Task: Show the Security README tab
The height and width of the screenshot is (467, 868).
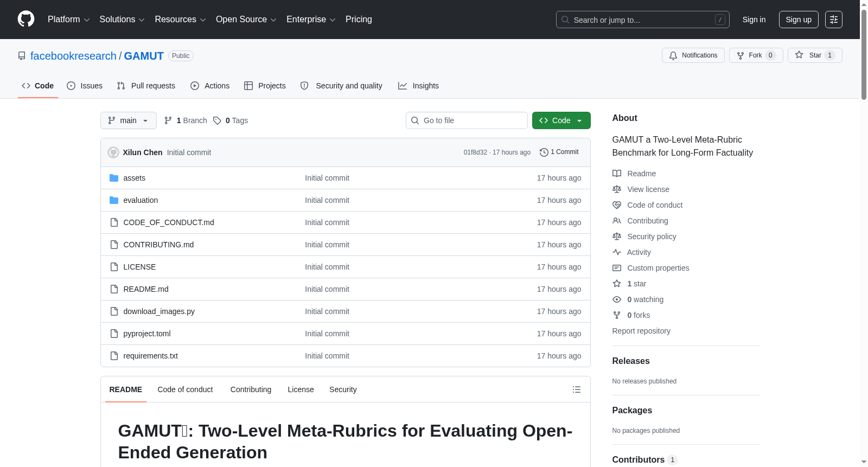Action: tap(343, 389)
